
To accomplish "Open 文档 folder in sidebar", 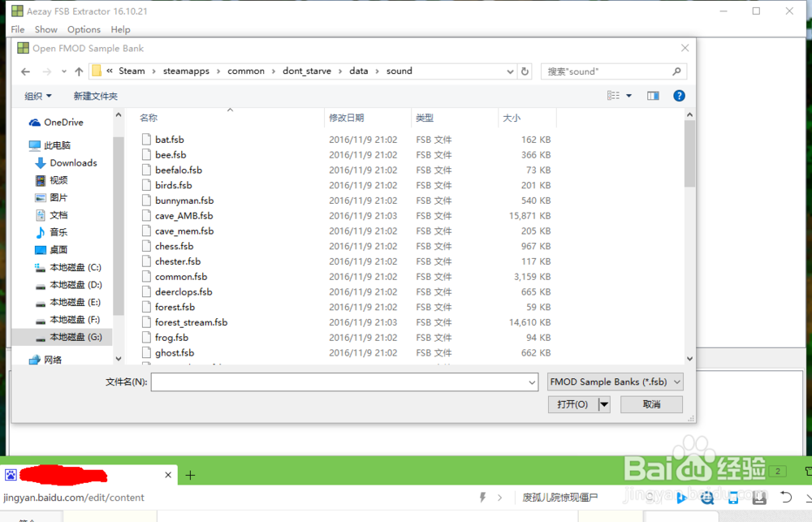I will (51, 215).
